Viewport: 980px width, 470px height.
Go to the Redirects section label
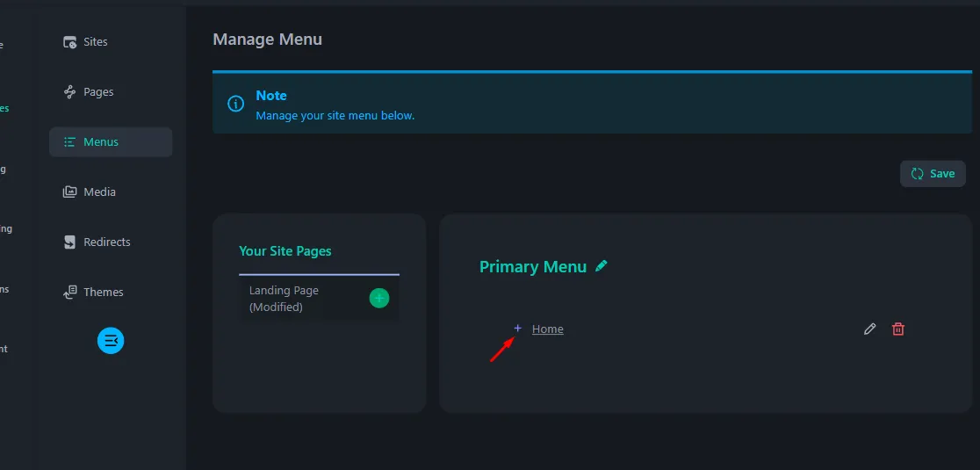point(107,242)
